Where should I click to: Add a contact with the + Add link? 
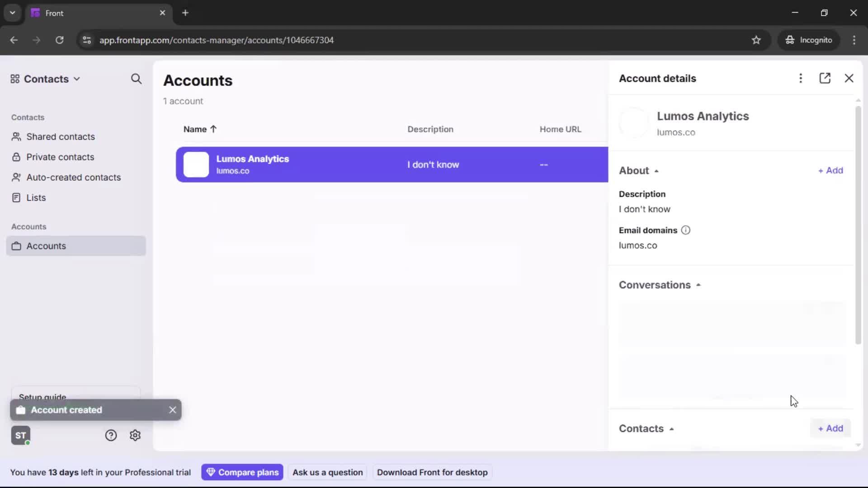pyautogui.click(x=830, y=428)
